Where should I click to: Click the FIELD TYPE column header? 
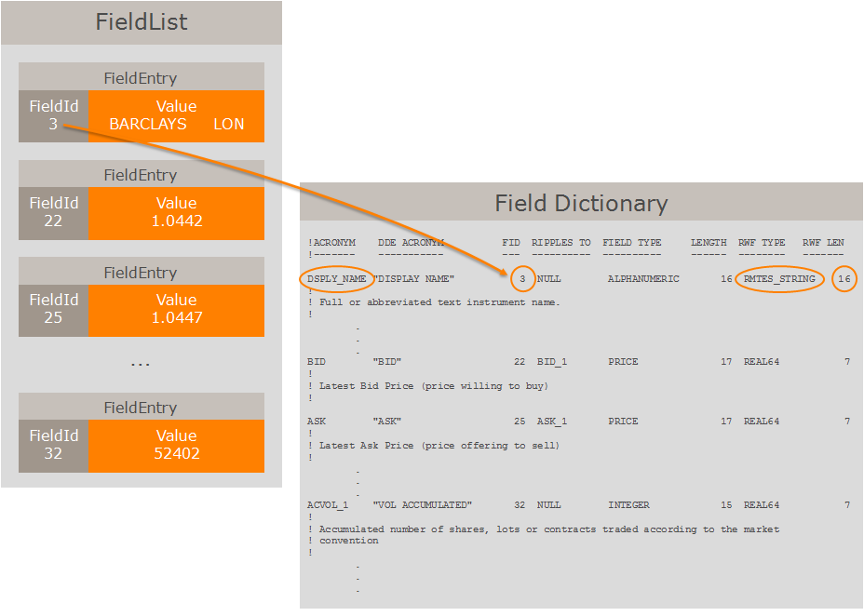[632, 243]
